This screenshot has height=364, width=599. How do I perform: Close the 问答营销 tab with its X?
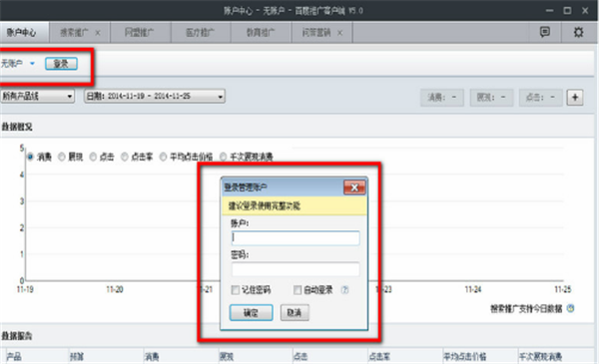(339, 33)
